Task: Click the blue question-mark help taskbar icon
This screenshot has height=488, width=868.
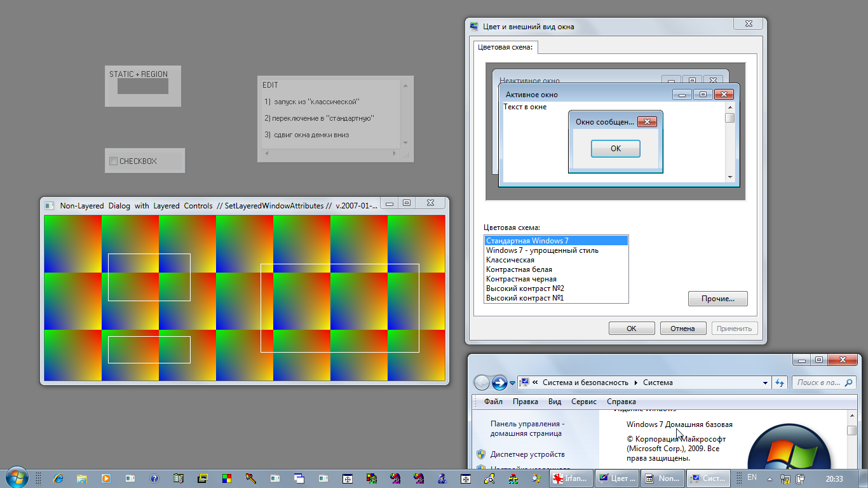Action: [x=154, y=478]
